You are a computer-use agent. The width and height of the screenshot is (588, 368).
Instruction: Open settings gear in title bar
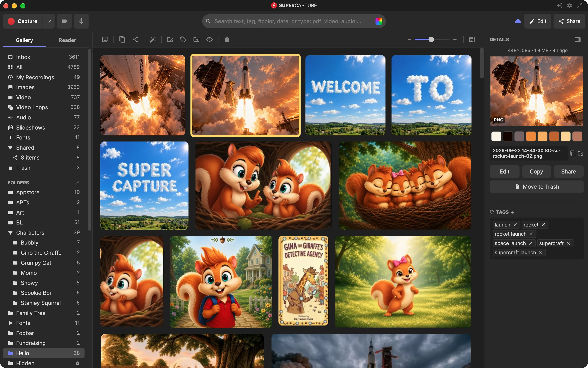point(570,5)
